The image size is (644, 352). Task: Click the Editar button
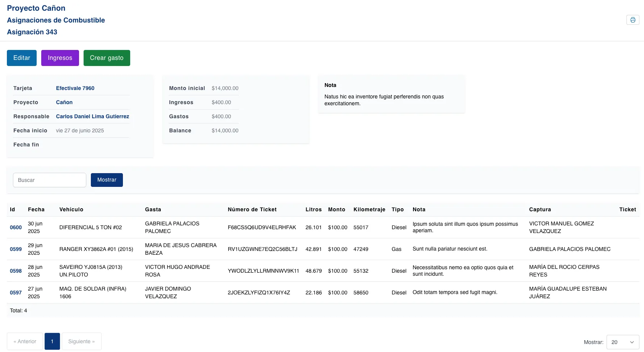(x=22, y=58)
